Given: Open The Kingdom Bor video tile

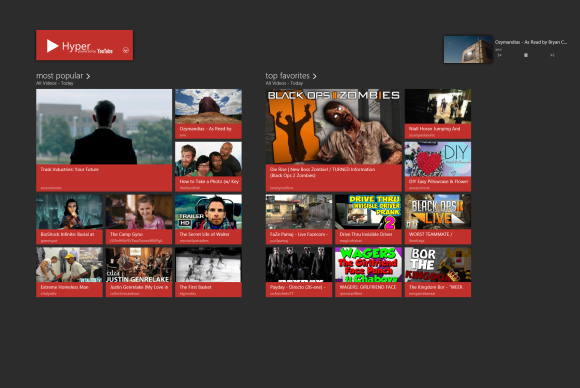Looking at the screenshot, I should click(438, 272).
